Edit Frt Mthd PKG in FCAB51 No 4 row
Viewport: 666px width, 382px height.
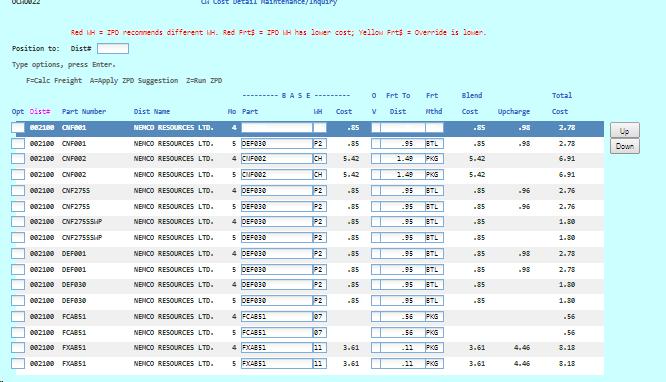(434, 317)
